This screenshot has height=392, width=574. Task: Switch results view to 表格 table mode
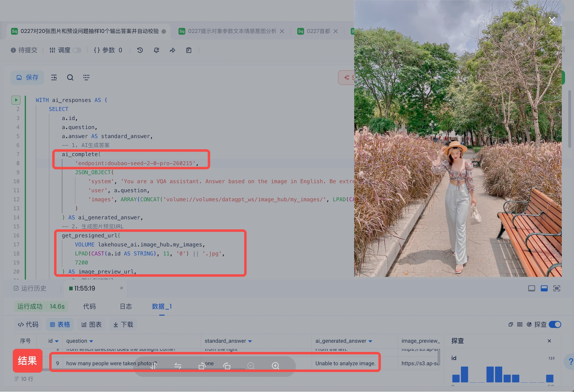click(60, 324)
